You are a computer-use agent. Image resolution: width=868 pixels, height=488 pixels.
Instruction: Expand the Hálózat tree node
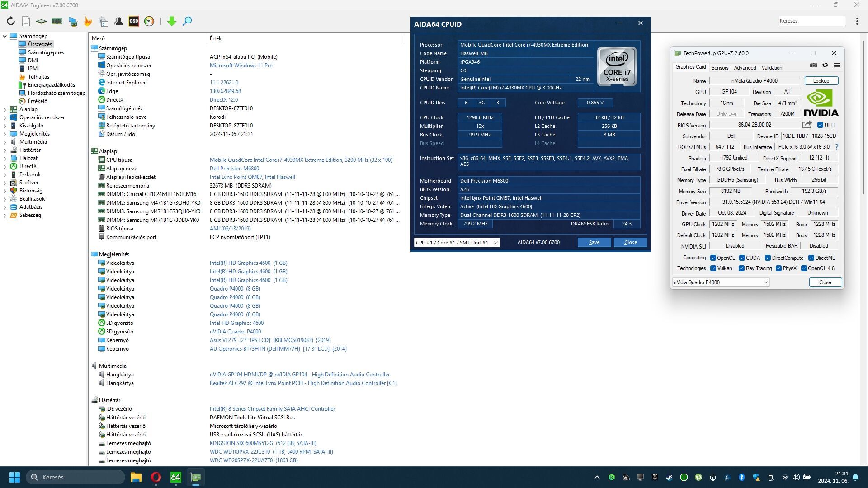coord(5,158)
